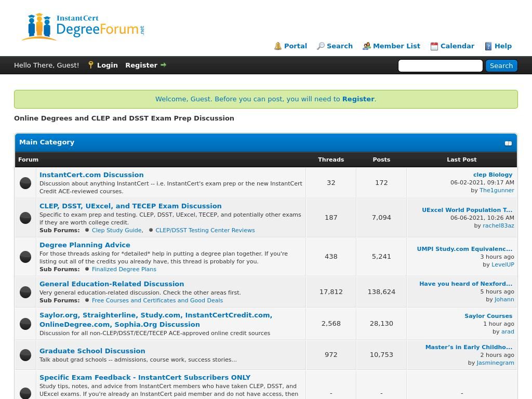Click the Help book icon
Viewport: 532px width, 399px height.
(x=488, y=46)
